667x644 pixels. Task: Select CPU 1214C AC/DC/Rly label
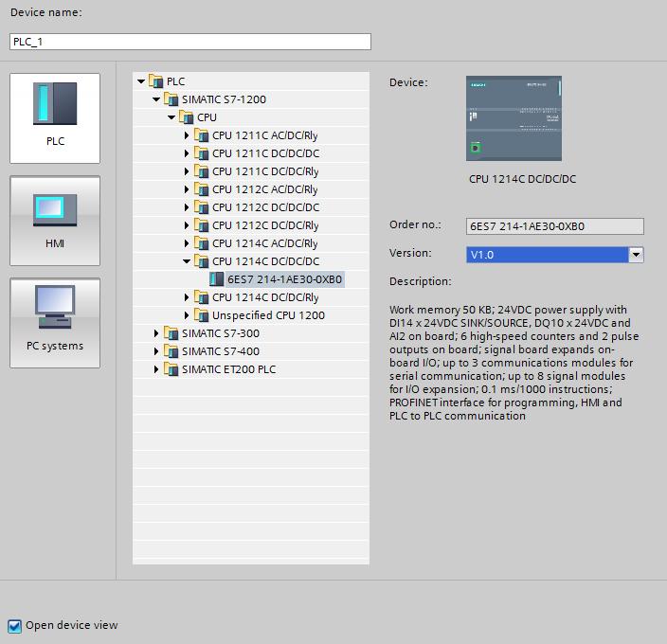tap(265, 243)
